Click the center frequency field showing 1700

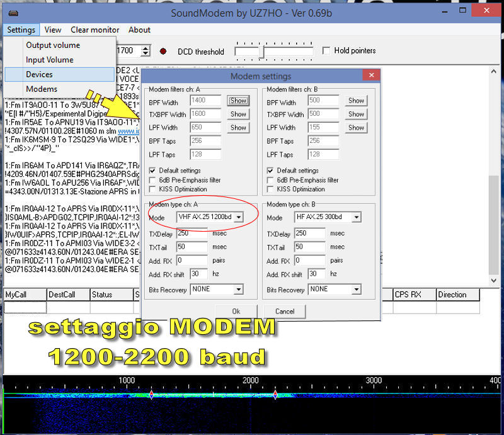click(x=129, y=51)
